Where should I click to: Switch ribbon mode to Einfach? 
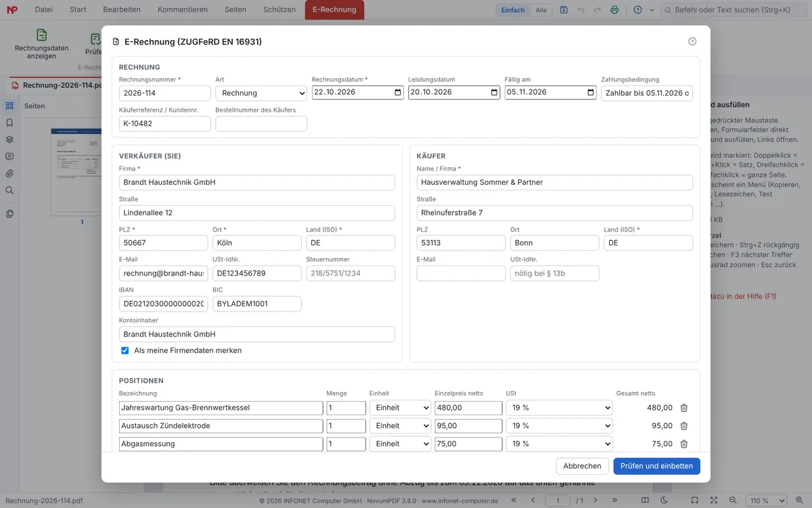(x=513, y=10)
